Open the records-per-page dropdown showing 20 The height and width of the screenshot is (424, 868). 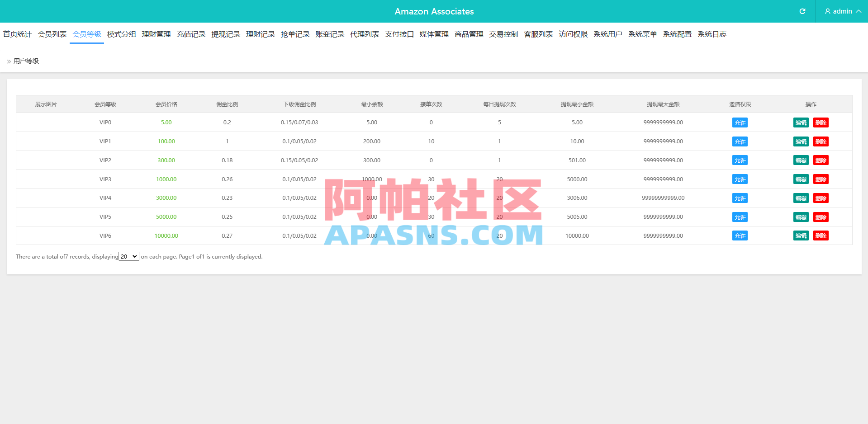pos(128,256)
